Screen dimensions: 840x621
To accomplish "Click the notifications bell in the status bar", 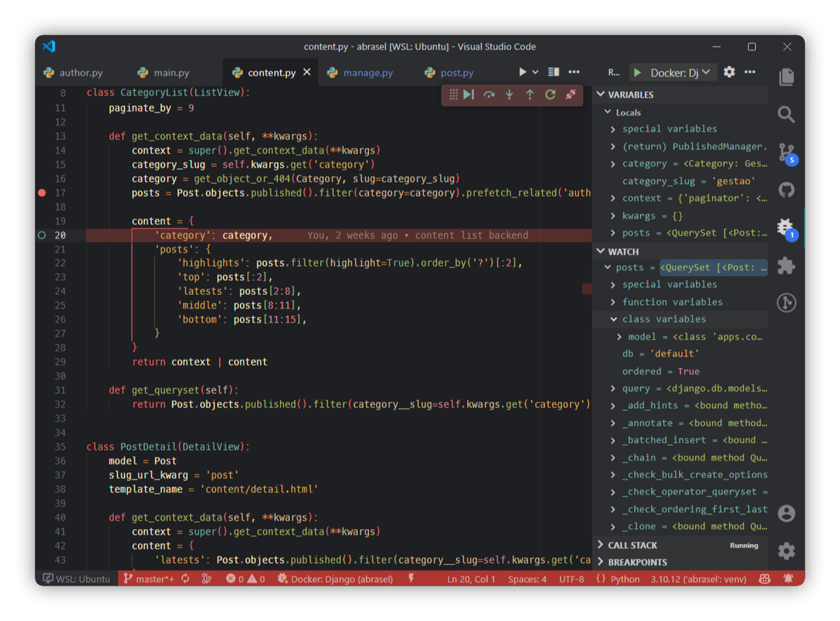I will point(788,579).
